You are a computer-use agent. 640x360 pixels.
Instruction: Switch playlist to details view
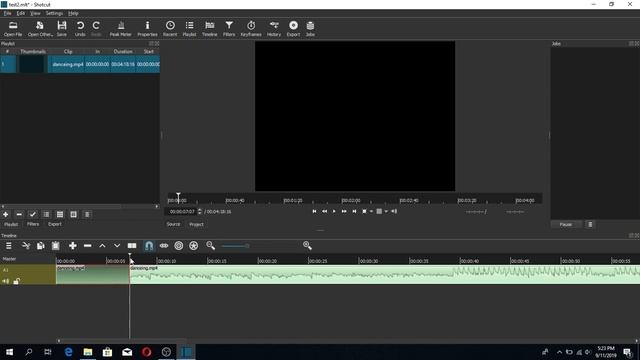[x=46, y=214]
